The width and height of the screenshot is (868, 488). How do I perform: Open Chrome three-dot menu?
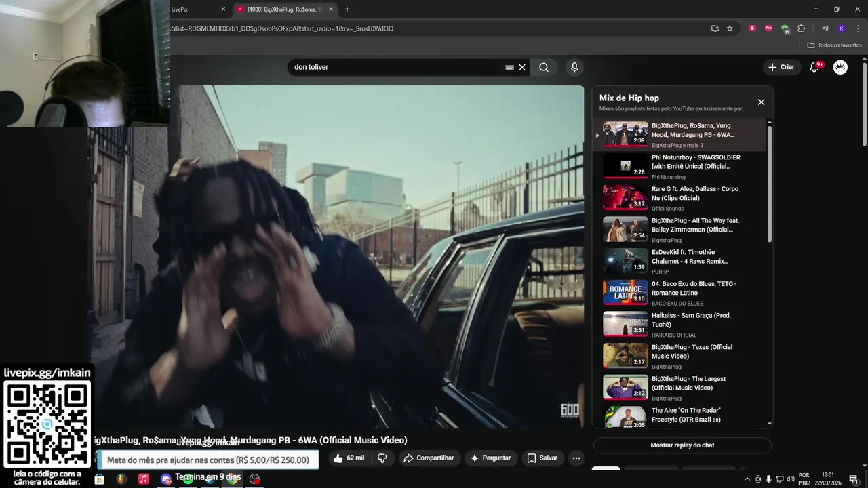tap(856, 28)
